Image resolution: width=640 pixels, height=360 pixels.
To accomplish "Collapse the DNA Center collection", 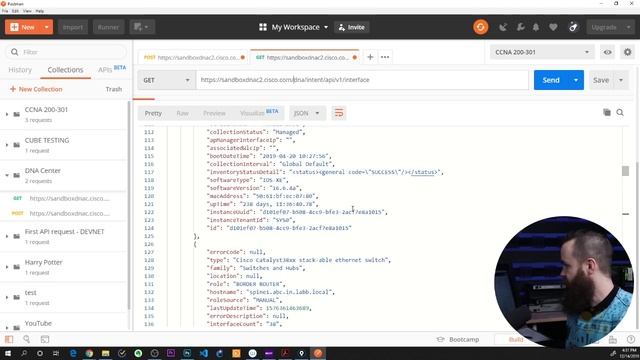I will tap(7, 175).
